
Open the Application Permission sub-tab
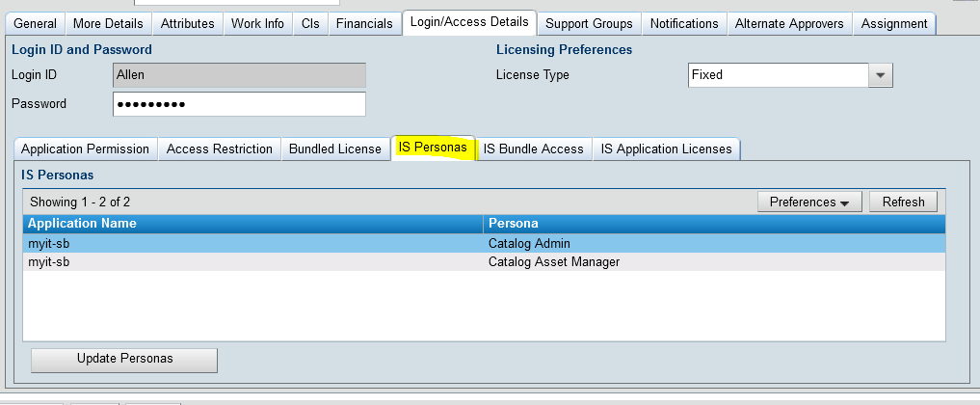click(x=85, y=148)
